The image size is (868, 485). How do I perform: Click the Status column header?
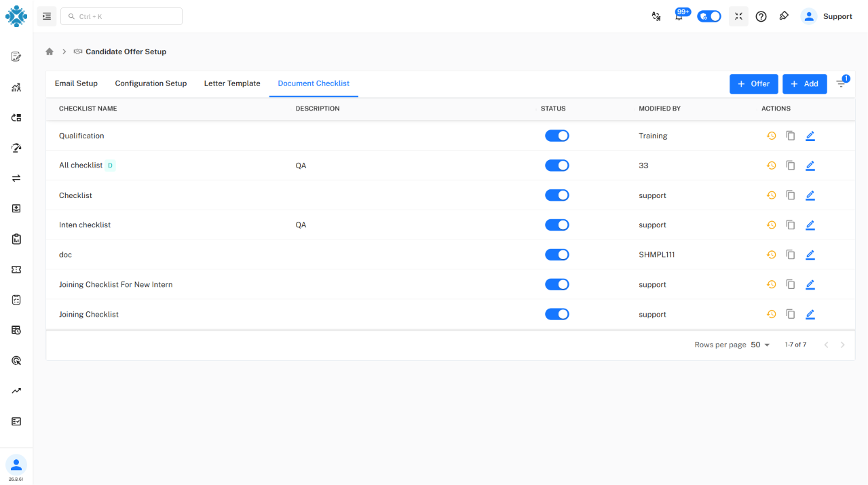[553, 109]
